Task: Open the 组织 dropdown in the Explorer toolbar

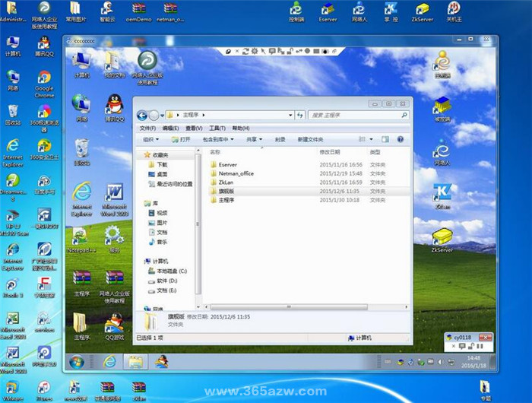Action: click(x=150, y=140)
